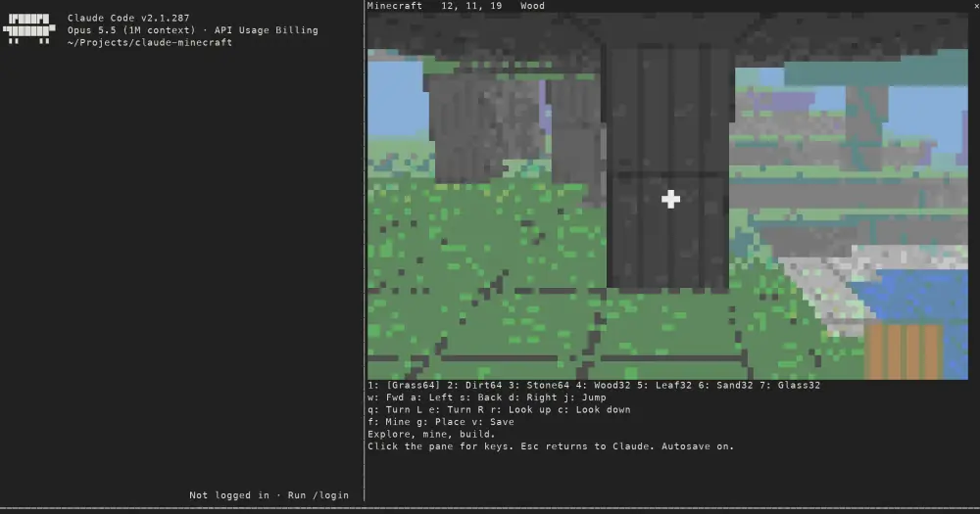Click the orange-brown plank block near the water
This screenshot has width=980, height=514.
point(904,351)
